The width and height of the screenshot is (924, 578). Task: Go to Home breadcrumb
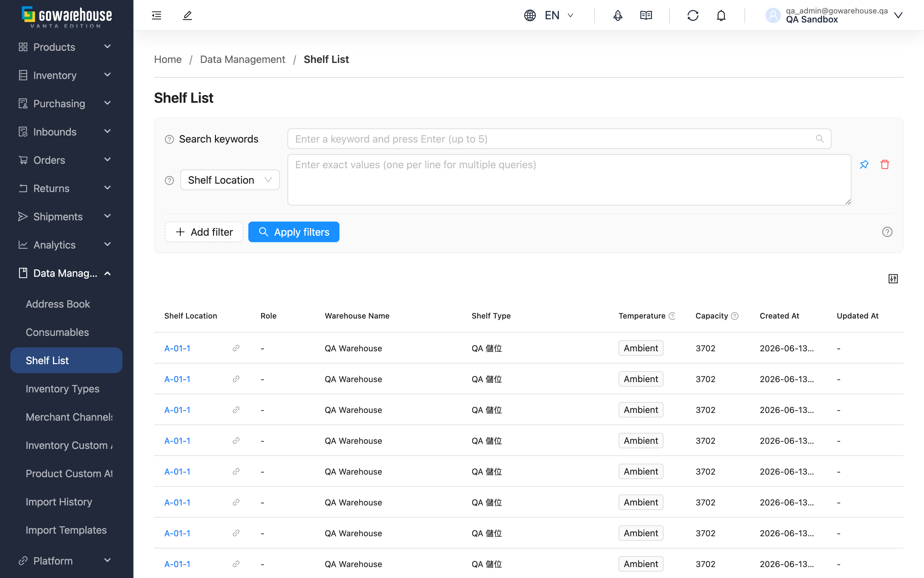[x=167, y=59]
